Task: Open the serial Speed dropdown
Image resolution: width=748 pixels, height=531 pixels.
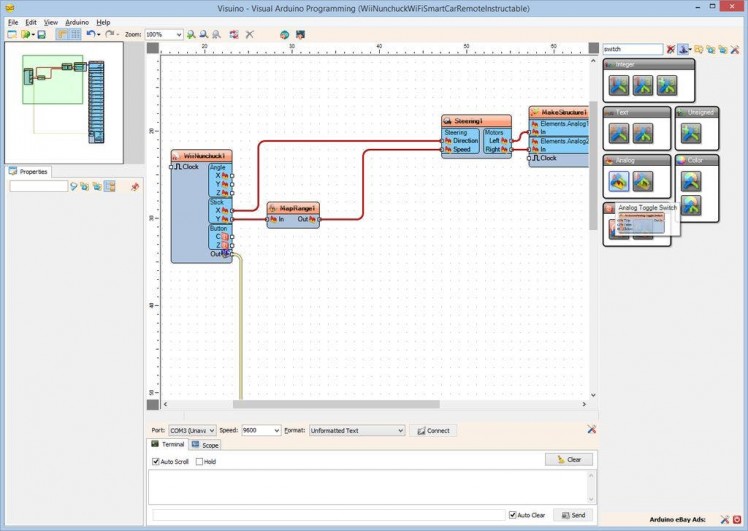Action: point(276,430)
